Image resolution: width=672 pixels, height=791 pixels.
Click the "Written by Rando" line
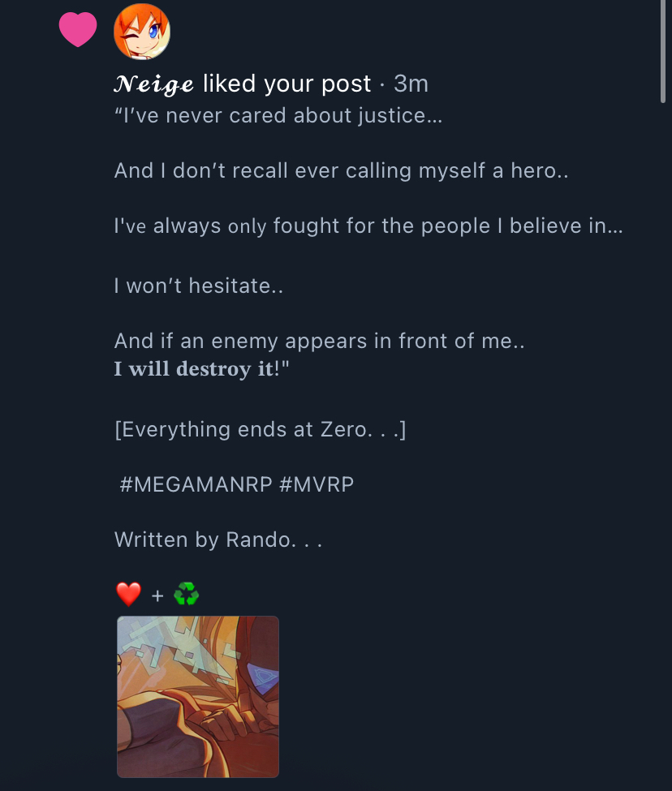(218, 540)
